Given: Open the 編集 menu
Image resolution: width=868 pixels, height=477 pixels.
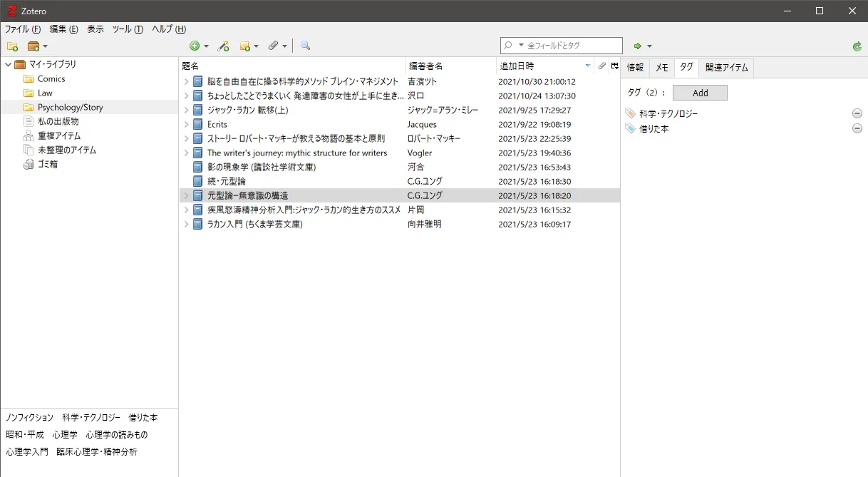Looking at the screenshot, I should pyautogui.click(x=63, y=29).
